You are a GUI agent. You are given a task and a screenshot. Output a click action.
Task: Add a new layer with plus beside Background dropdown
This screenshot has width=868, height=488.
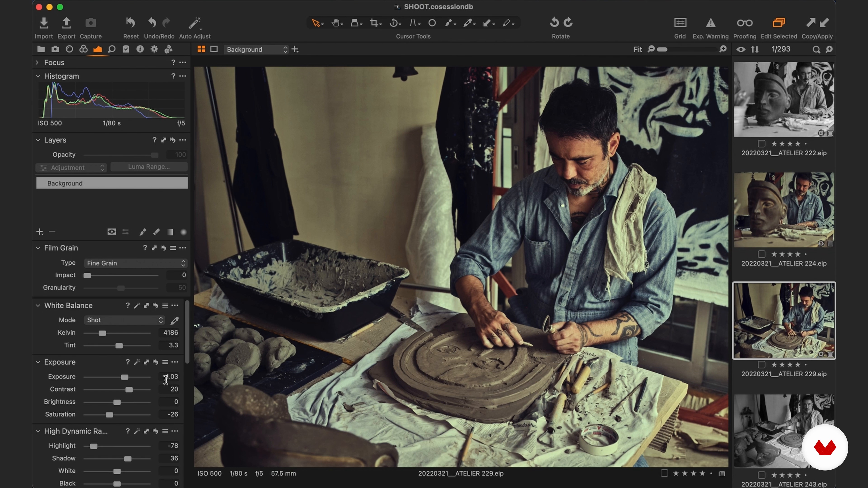pos(295,49)
